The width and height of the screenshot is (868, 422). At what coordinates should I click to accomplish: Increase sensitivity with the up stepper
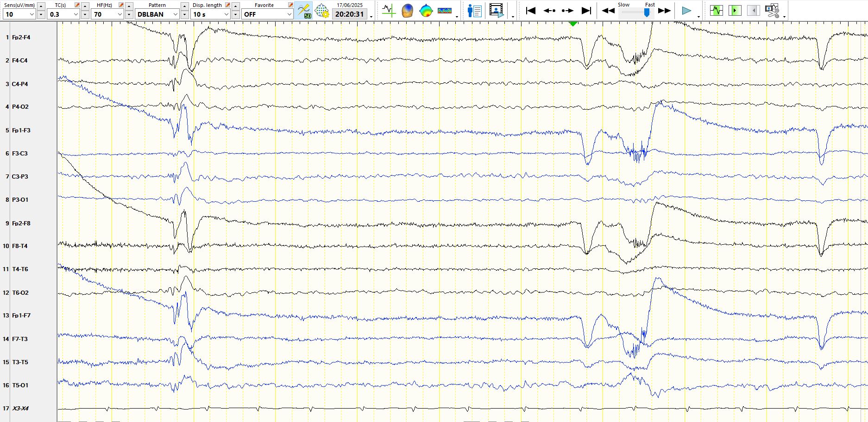[x=41, y=6]
